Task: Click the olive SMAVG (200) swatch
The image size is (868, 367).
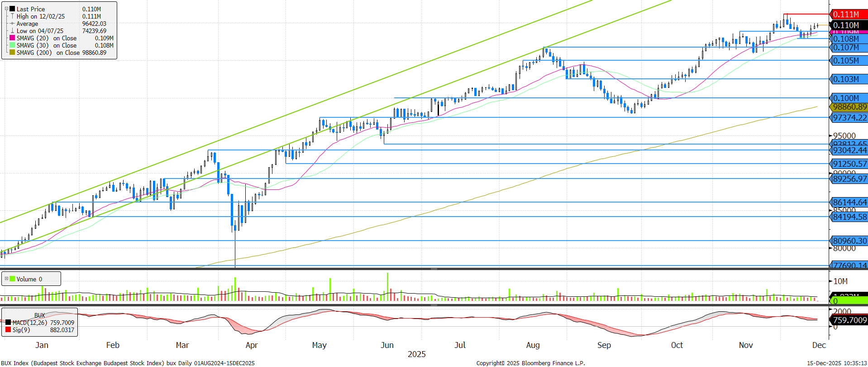Action: pos(12,53)
